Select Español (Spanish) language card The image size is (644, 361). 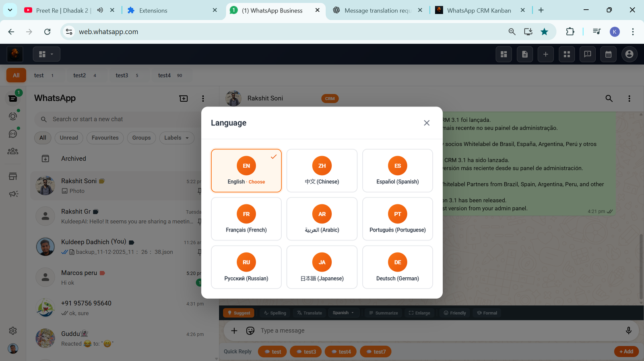click(x=398, y=170)
